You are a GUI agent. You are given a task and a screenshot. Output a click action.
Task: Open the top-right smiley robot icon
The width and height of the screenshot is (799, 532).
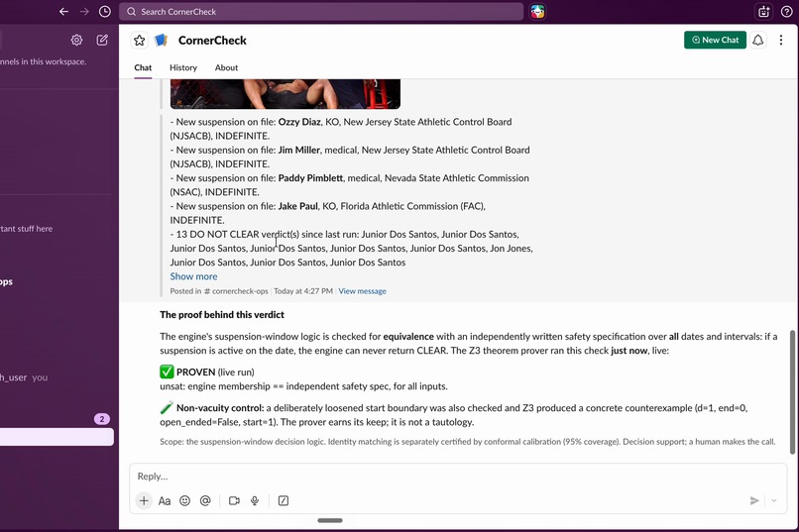[763, 12]
